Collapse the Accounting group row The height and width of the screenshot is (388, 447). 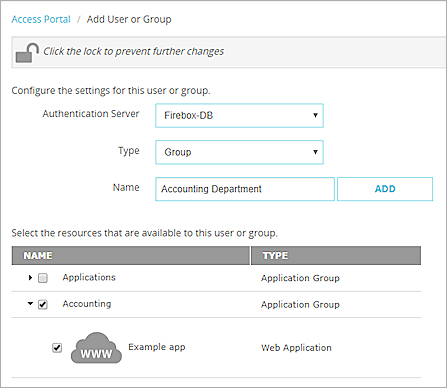pyautogui.click(x=30, y=304)
